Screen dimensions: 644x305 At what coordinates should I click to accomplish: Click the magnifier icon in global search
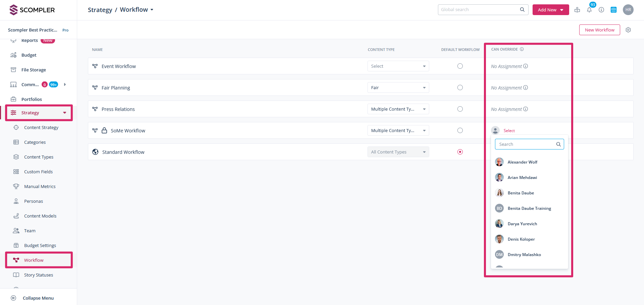click(x=522, y=10)
